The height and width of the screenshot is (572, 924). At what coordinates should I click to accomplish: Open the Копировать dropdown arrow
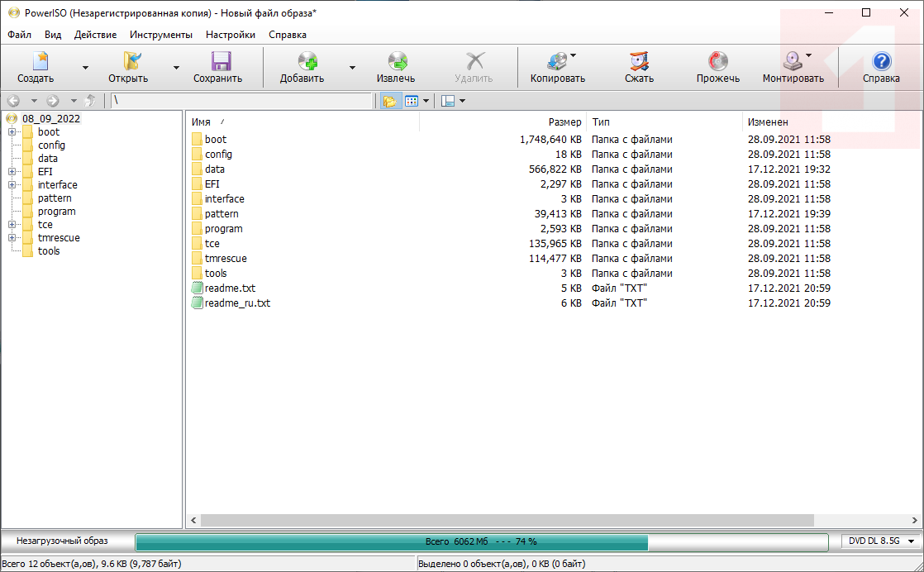click(574, 55)
